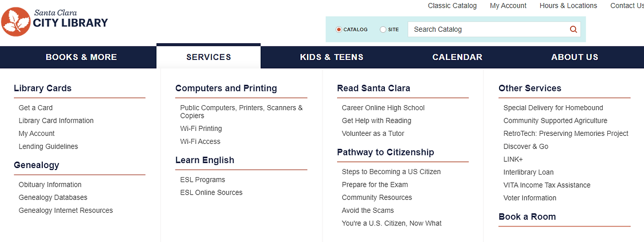Click the magnifier search icon
The width and height of the screenshot is (644, 242).
point(573,29)
